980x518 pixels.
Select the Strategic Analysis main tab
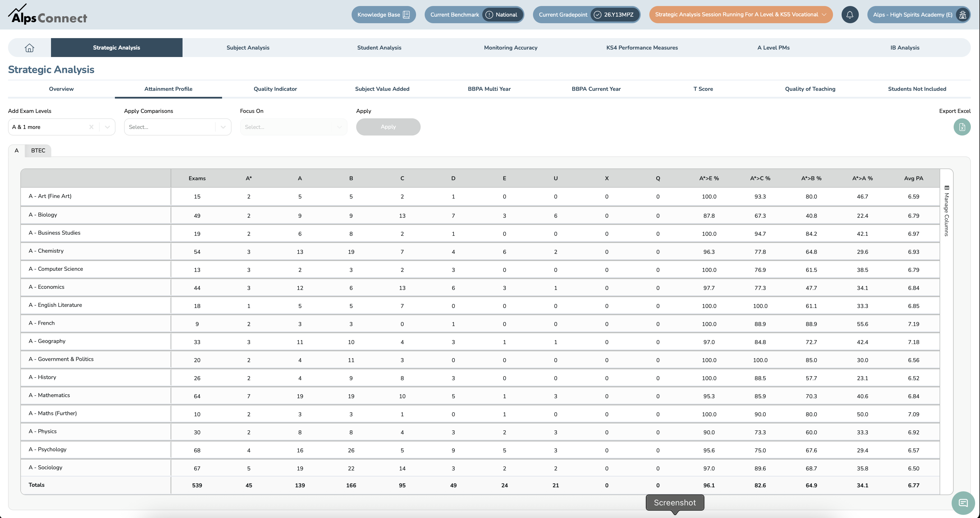click(x=116, y=48)
